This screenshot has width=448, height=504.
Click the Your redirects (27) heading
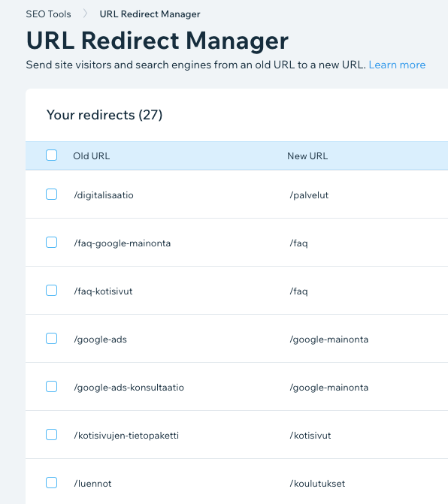pyautogui.click(x=104, y=115)
